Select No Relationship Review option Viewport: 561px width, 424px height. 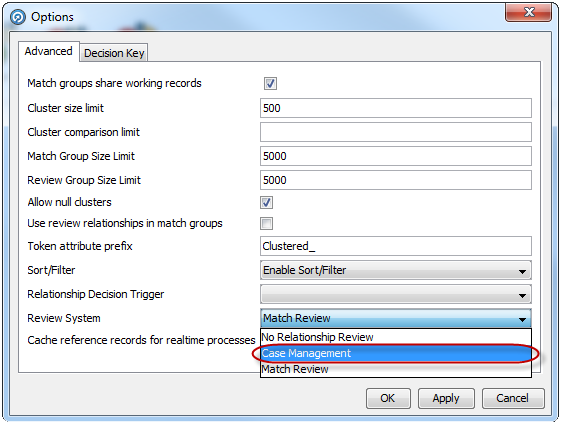(x=396, y=337)
